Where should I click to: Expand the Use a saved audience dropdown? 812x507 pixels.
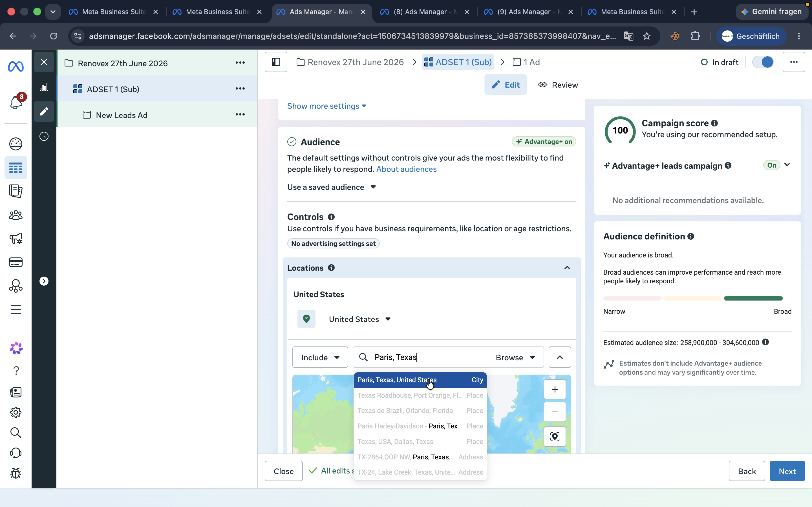[332, 187]
